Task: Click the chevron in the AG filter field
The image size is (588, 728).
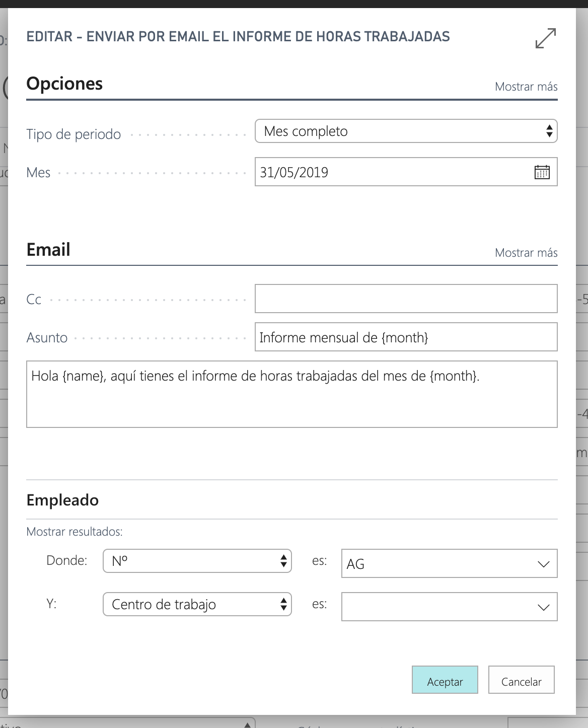Action: (x=543, y=564)
